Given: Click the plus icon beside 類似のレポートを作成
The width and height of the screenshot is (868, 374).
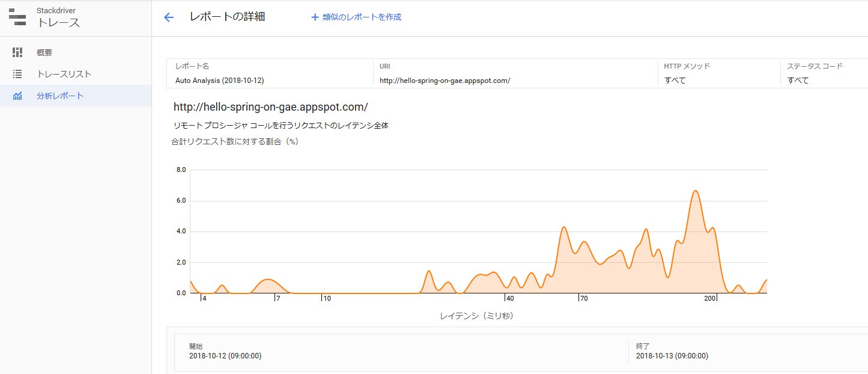Looking at the screenshot, I should (314, 17).
